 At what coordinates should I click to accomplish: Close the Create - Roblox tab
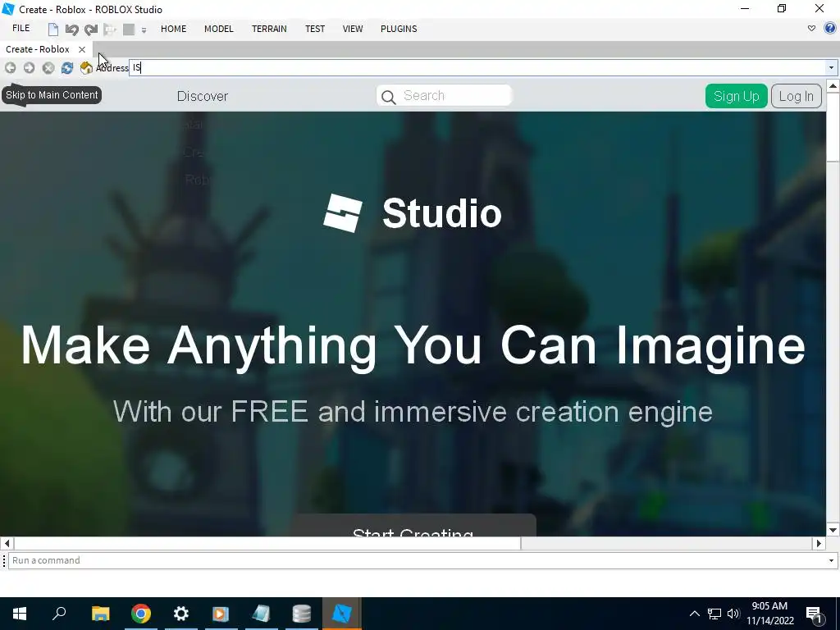pyautogui.click(x=82, y=49)
